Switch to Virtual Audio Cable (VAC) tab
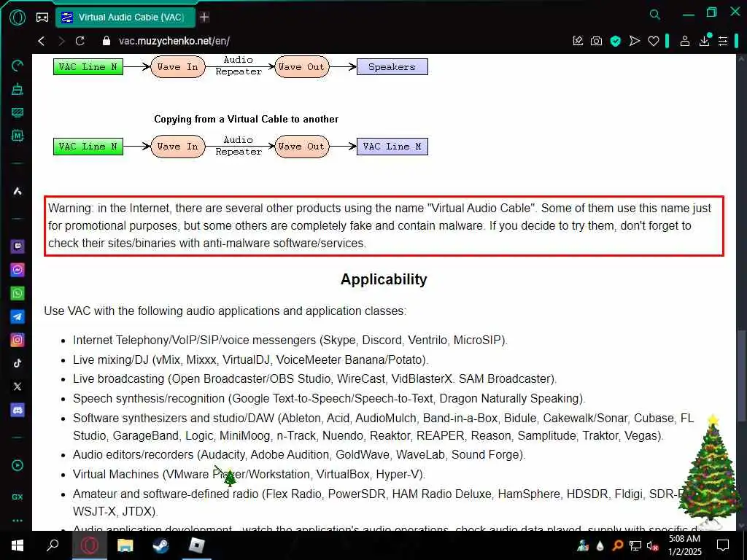The width and height of the screenshot is (747, 560). pyautogui.click(x=125, y=17)
